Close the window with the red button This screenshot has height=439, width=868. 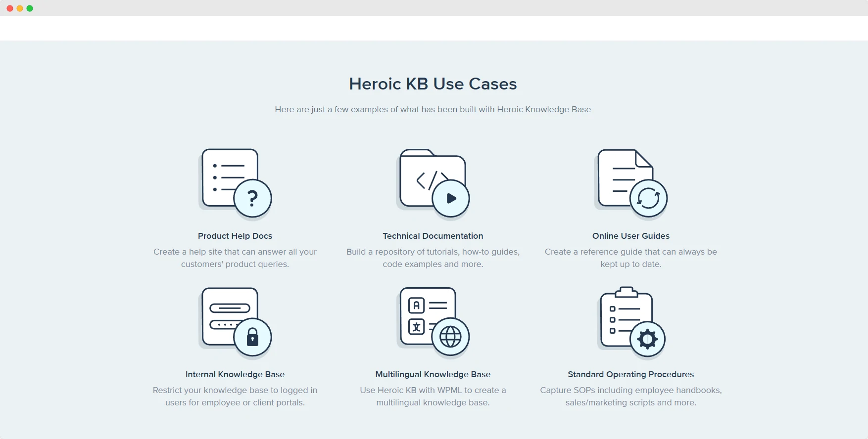(x=10, y=8)
